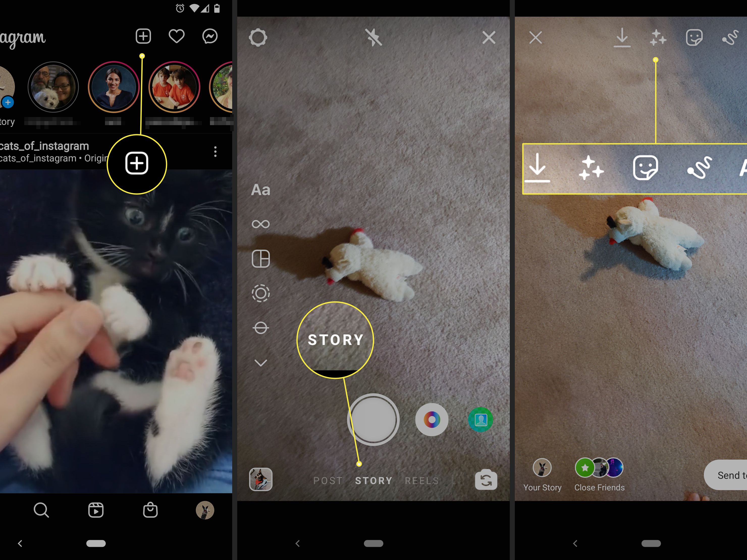Share to Your Story button

tap(542, 471)
